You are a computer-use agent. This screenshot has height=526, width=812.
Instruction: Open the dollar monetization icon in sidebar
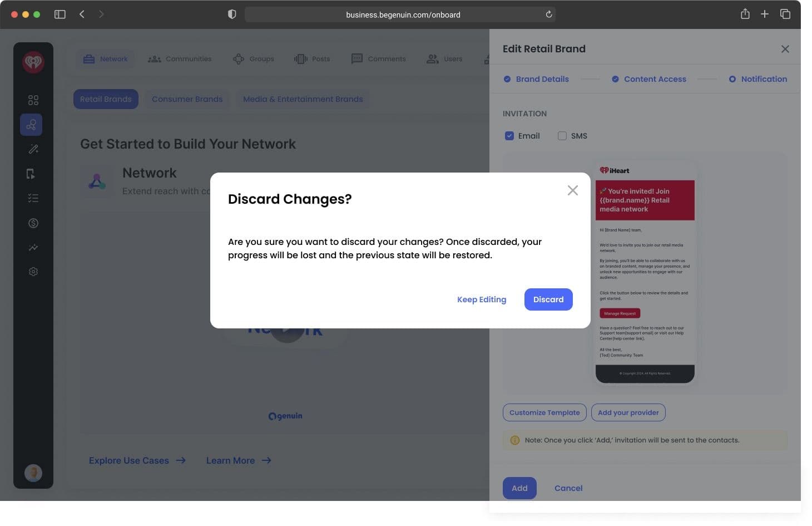click(x=33, y=223)
